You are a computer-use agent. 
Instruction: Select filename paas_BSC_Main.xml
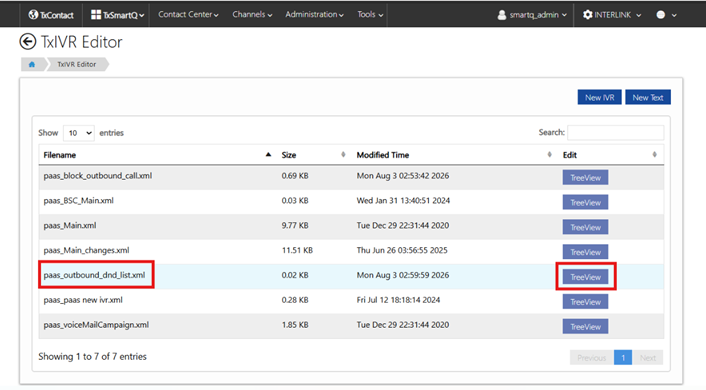pyautogui.click(x=78, y=200)
